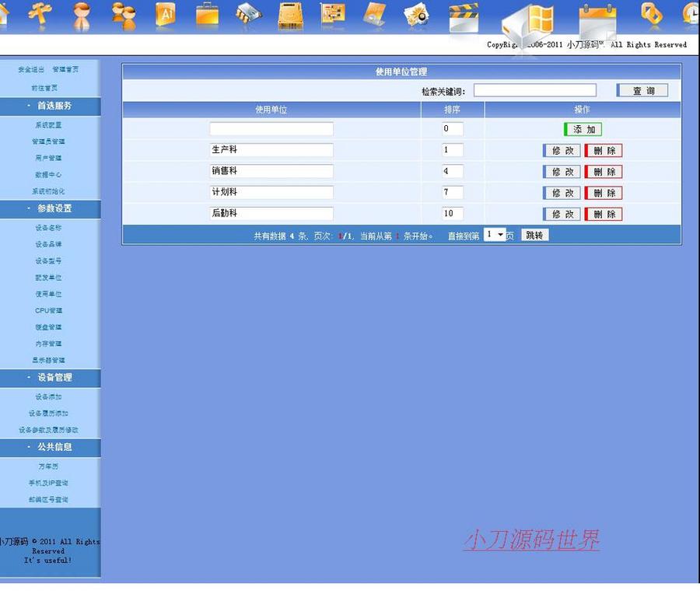Open the CPU管理 sidebar menu item

48,310
